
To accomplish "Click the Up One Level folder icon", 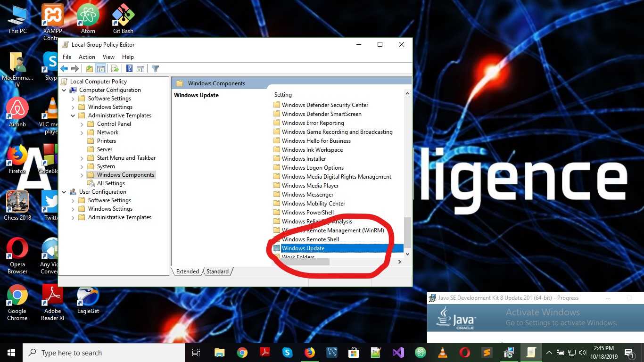I will (90, 69).
